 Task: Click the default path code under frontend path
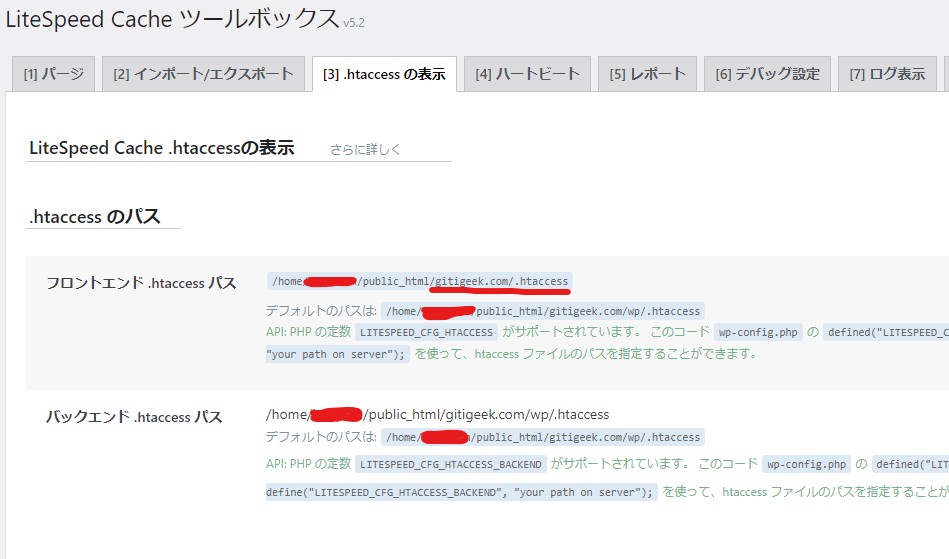(x=543, y=311)
